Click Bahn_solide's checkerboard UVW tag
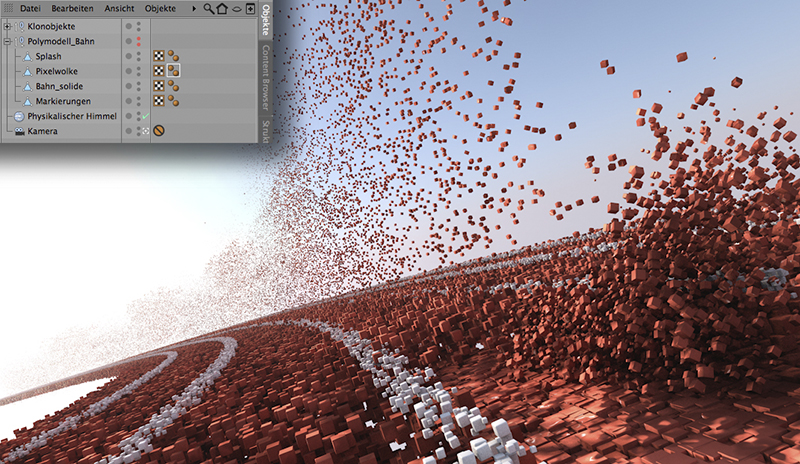 (x=159, y=86)
